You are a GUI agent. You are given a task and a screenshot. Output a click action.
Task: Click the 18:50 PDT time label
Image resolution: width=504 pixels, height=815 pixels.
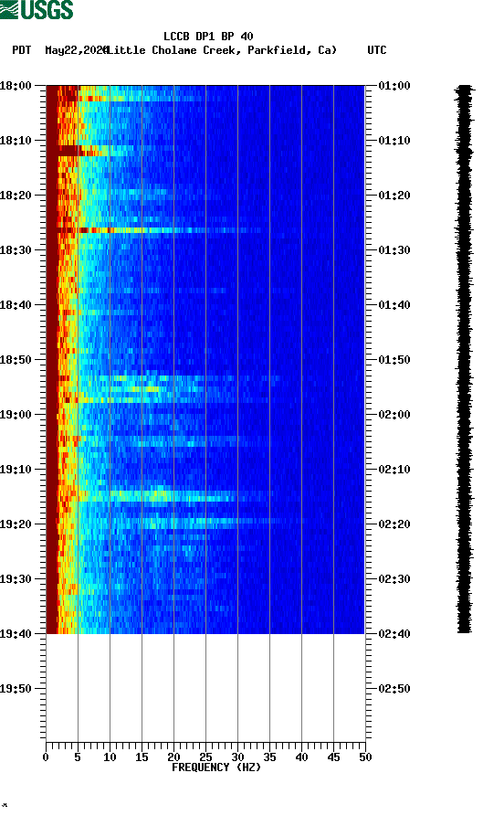pos(16,360)
